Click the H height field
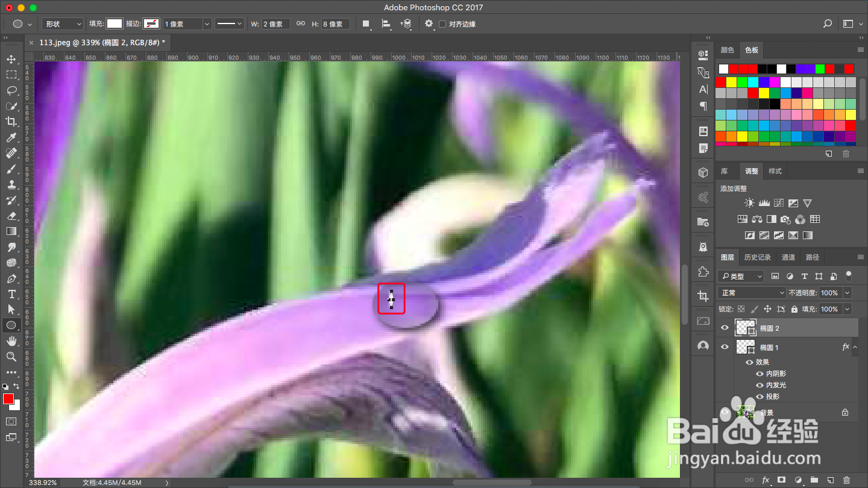This screenshot has height=488, width=868. tap(335, 24)
